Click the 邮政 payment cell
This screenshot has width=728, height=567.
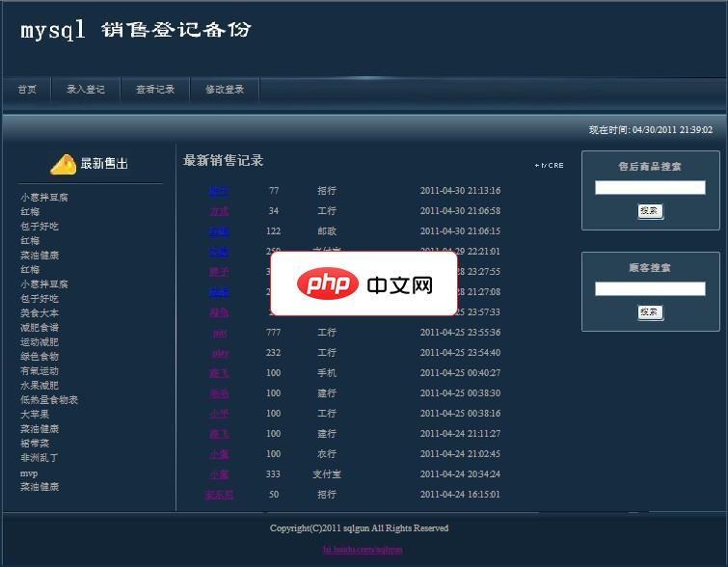point(327,231)
